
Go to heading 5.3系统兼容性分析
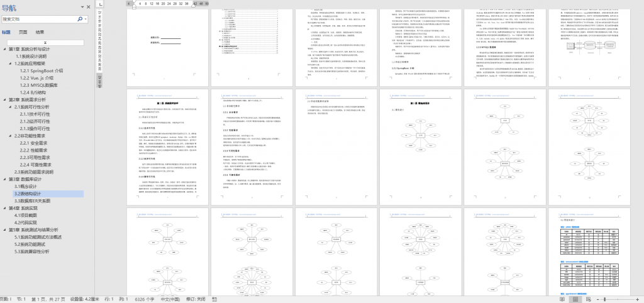pyautogui.click(x=32, y=251)
